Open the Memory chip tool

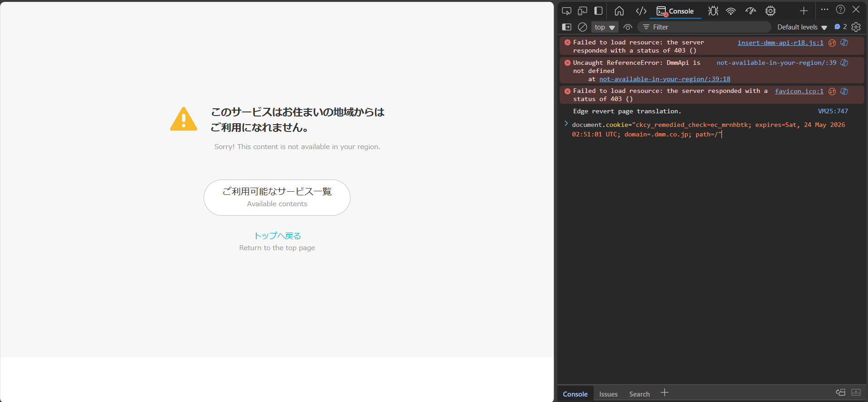pyautogui.click(x=770, y=11)
